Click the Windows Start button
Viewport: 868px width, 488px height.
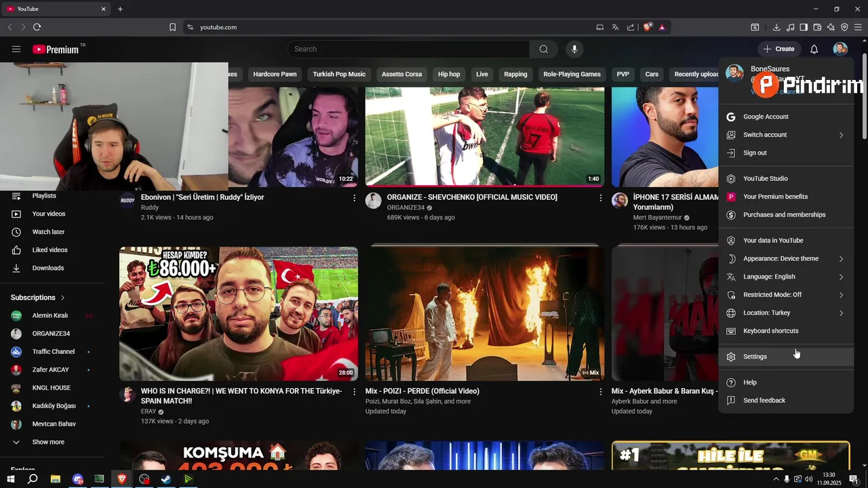pos(11,479)
